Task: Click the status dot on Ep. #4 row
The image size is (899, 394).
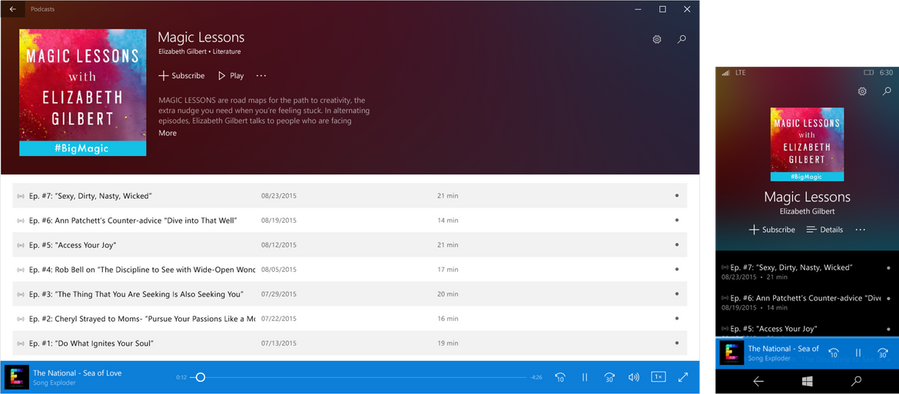Action: 677,270
